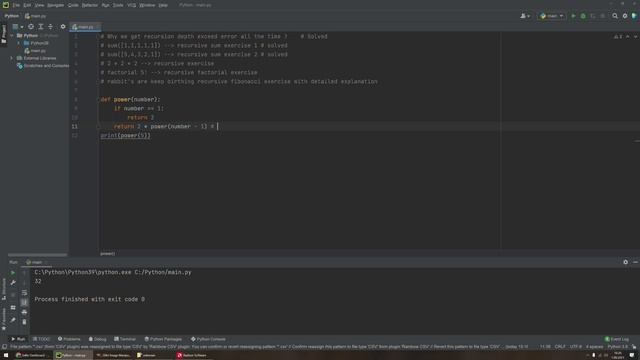Open the Terminal tool window

coord(125,339)
